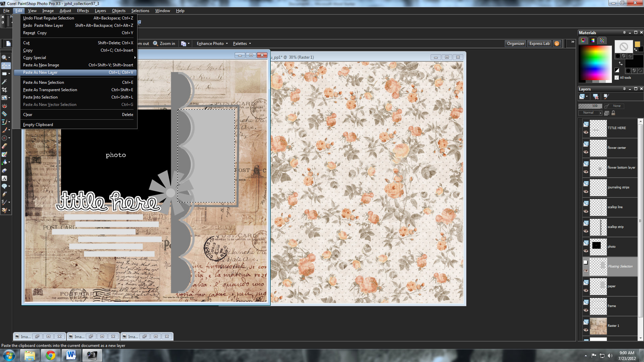The width and height of the screenshot is (644, 362).
Task: Click the Organizer button
Action: click(x=515, y=43)
